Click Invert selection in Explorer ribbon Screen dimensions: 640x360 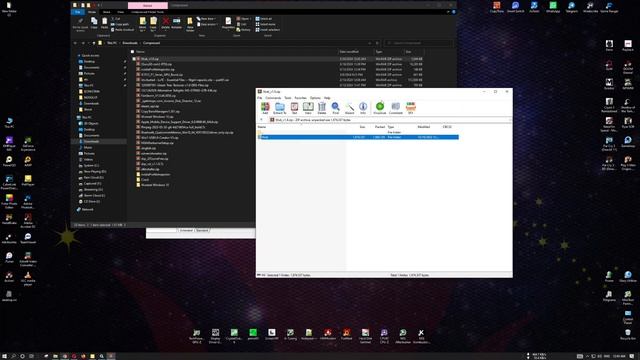point(268,30)
